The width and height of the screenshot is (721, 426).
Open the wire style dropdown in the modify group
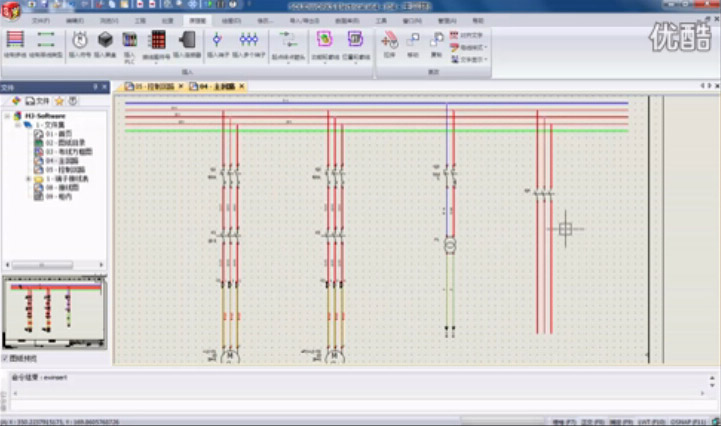coord(486,47)
